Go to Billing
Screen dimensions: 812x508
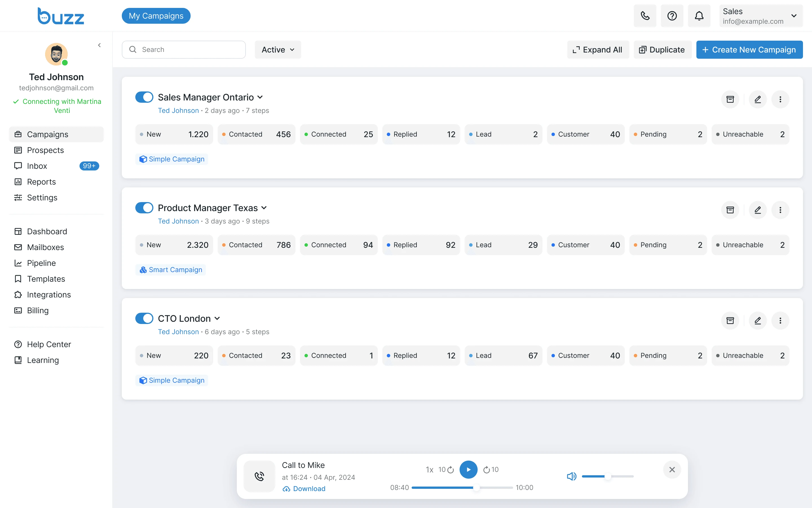56,310
